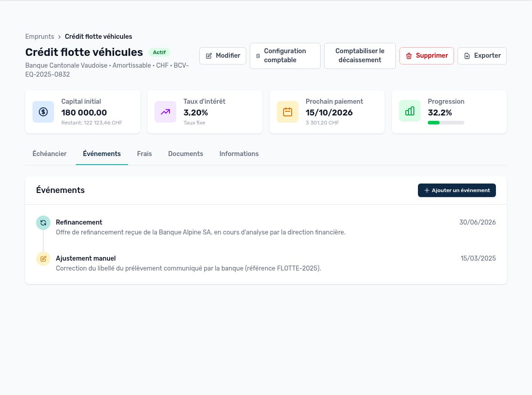The height and width of the screenshot is (395, 532).
Task: Switch to the Frais tab
Action: 144,154
